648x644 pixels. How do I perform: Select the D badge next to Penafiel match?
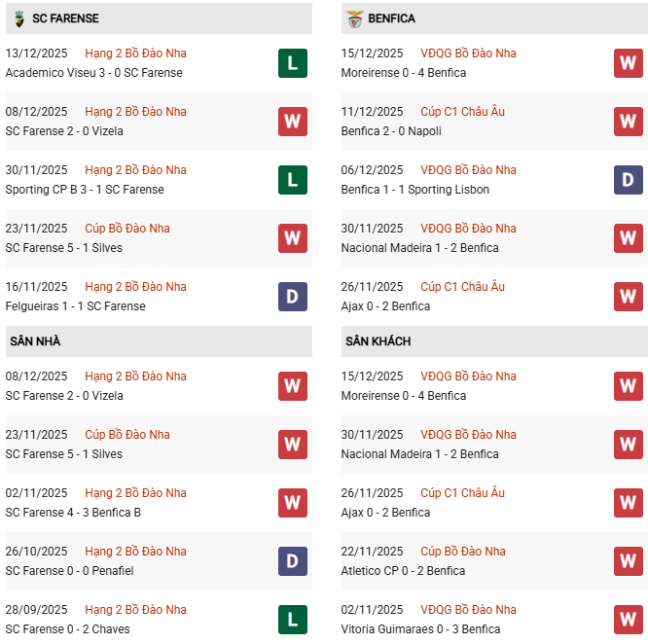click(292, 561)
